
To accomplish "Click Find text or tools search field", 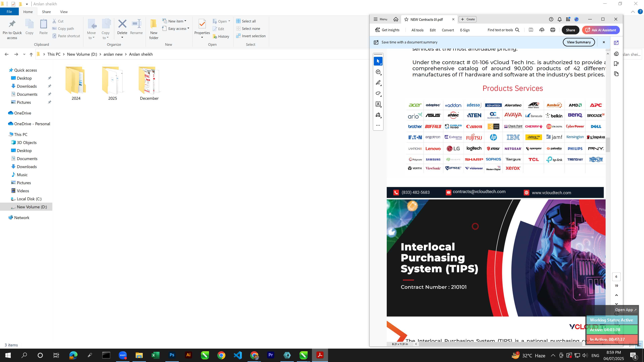I will [x=503, y=30].
